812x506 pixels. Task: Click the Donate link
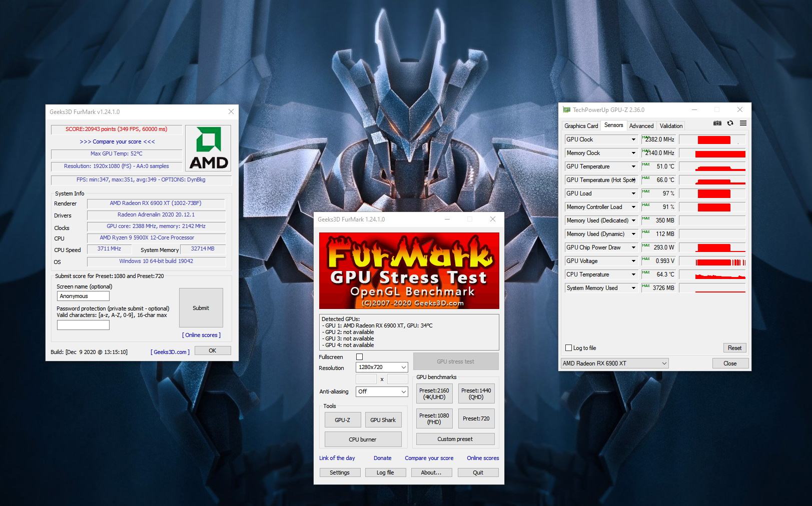[x=383, y=458]
